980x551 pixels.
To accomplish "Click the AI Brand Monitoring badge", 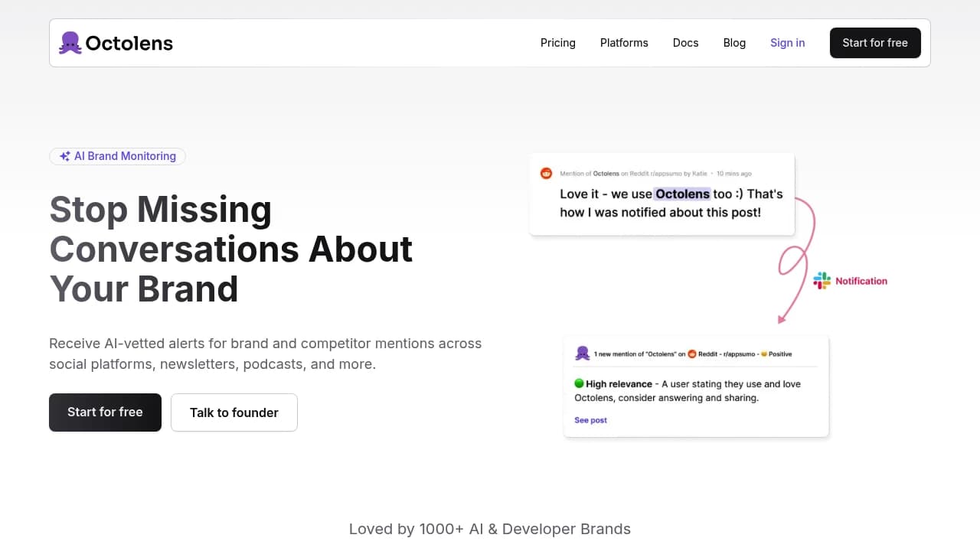I will 117,156.
